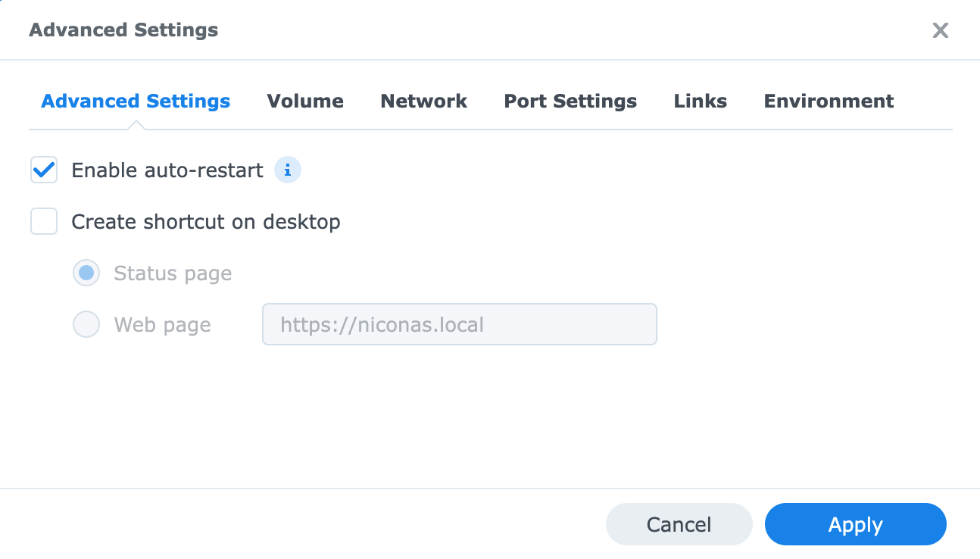Open the Environment tab
This screenshot has width=980, height=559.
[x=829, y=101]
